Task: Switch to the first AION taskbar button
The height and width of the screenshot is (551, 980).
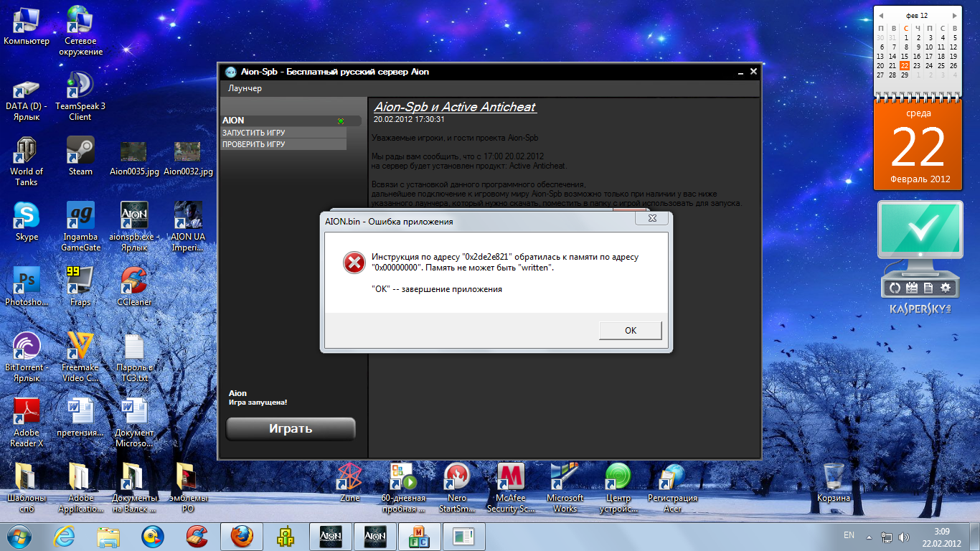Action: pos(330,536)
